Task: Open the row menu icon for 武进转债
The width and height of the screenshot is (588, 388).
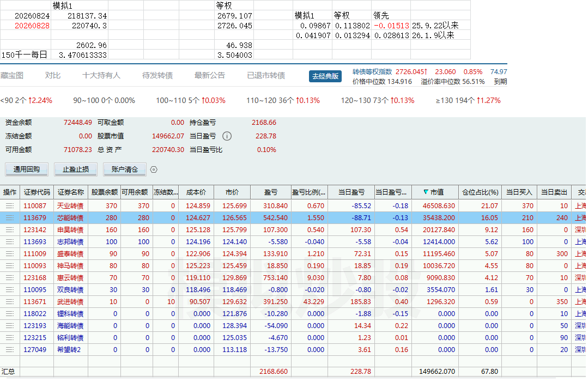Action: coord(10,302)
